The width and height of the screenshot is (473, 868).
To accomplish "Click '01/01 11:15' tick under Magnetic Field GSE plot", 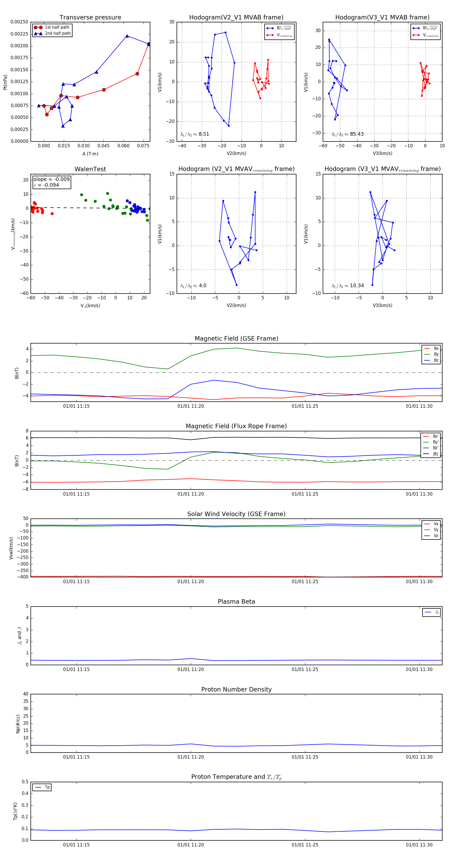I will pyautogui.click(x=76, y=406).
